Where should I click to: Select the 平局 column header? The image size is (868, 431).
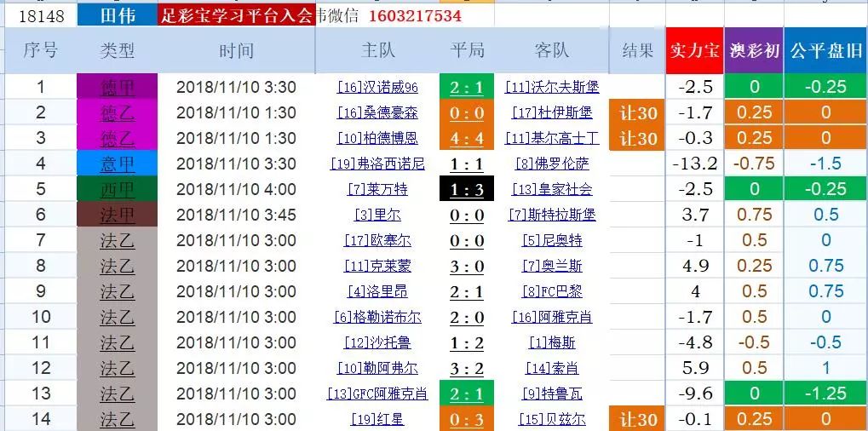(467, 50)
